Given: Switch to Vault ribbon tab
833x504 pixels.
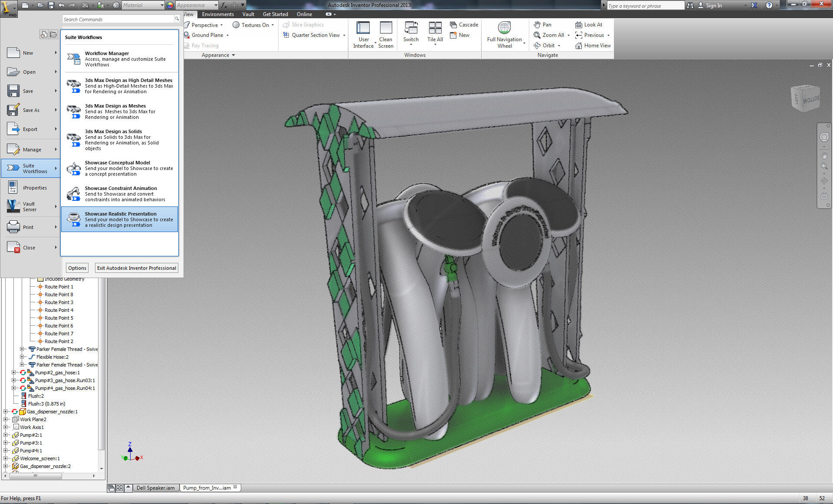Looking at the screenshot, I should [248, 14].
